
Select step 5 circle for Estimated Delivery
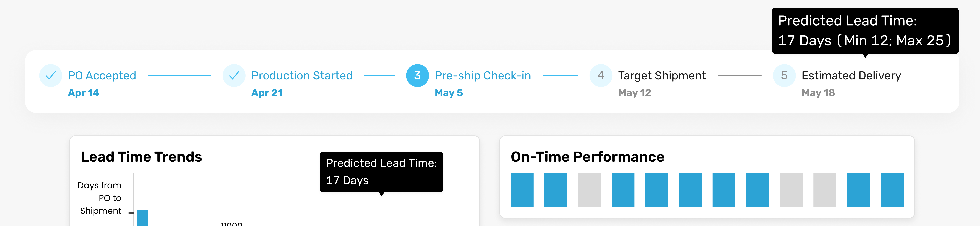tap(784, 76)
